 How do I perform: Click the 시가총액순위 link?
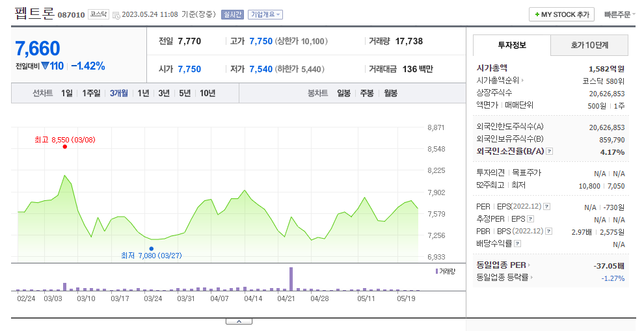tap(498, 81)
